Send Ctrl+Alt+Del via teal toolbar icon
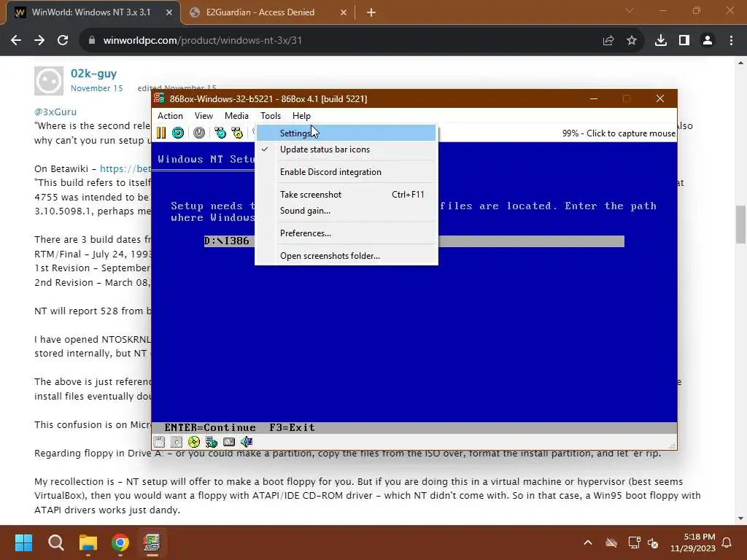Image resolution: width=747 pixels, height=560 pixels. tap(220, 133)
